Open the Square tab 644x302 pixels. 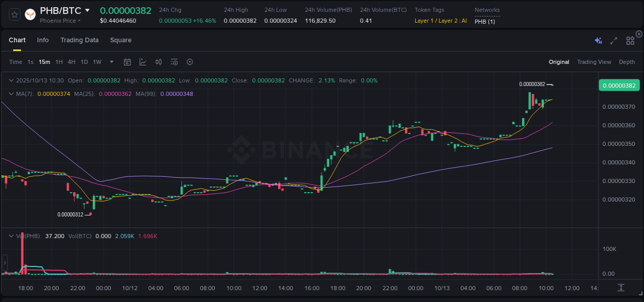(x=121, y=40)
